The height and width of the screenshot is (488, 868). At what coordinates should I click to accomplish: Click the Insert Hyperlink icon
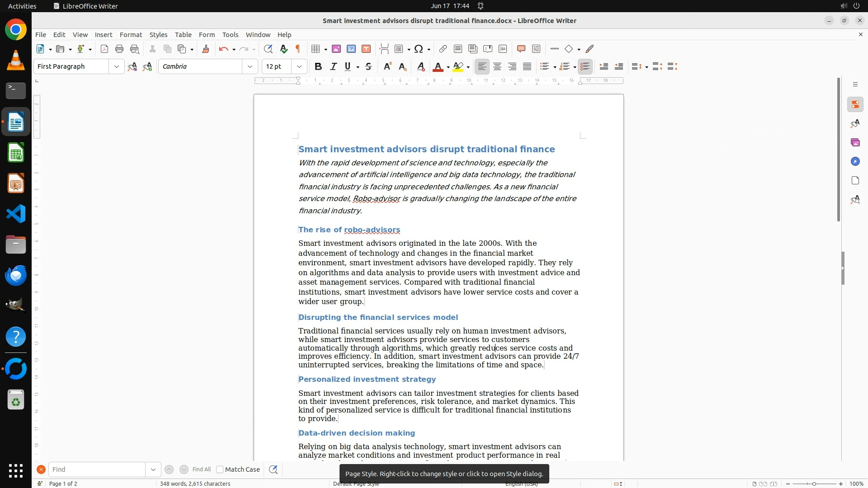tap(443, 49)
